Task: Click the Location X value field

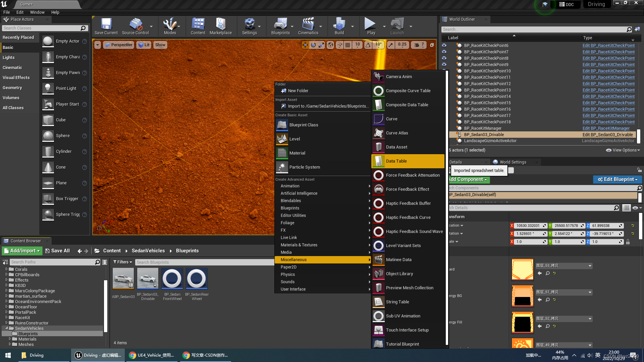Action: tap(528, 226)
